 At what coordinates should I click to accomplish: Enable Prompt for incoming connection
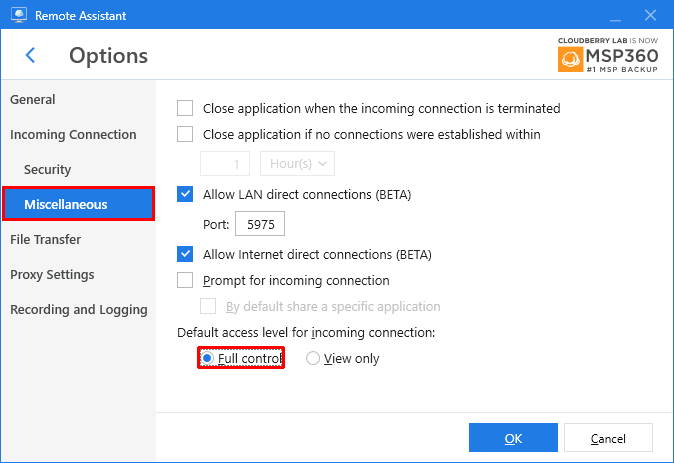coord(185,280)
